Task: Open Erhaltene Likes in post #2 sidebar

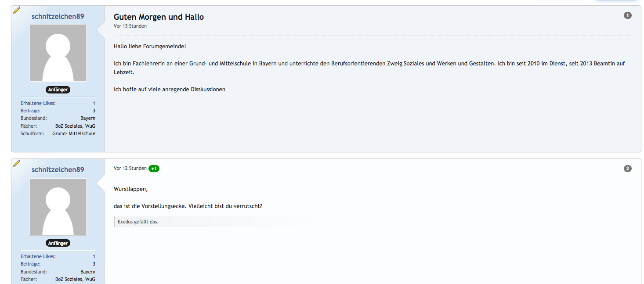Action: pyautogui.click(x=38, y=256)
